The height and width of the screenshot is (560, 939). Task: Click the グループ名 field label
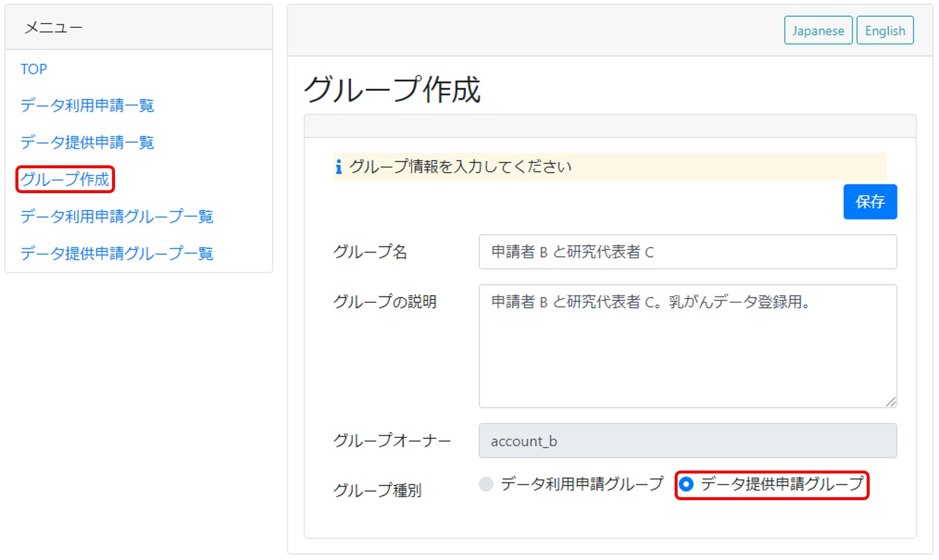point(370,252)
